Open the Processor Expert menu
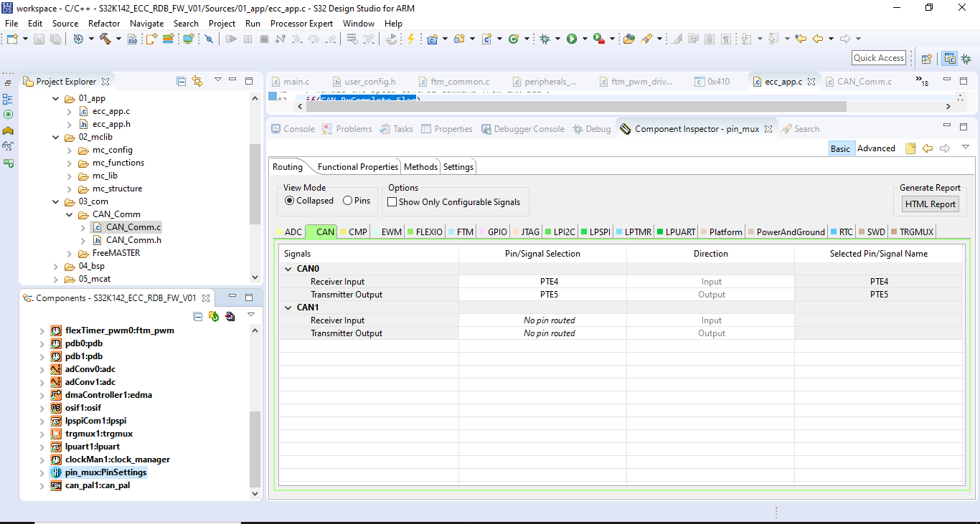Viewport: 980px width, 524px height. point(301,23)
